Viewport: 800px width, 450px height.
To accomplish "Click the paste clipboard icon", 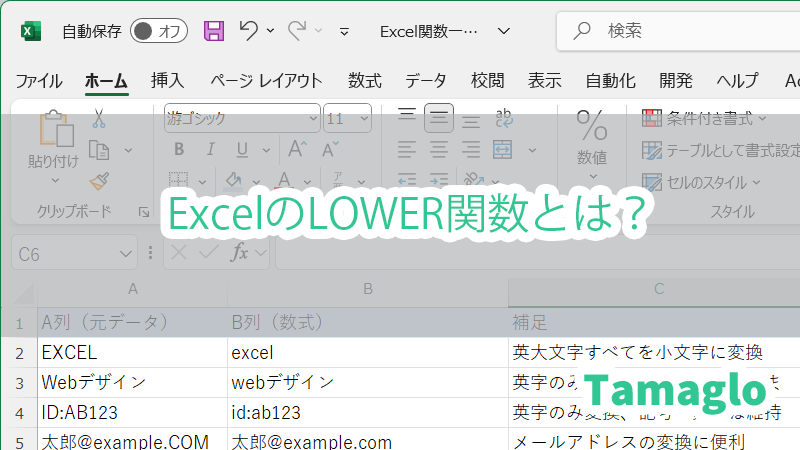I will point(52,130).
